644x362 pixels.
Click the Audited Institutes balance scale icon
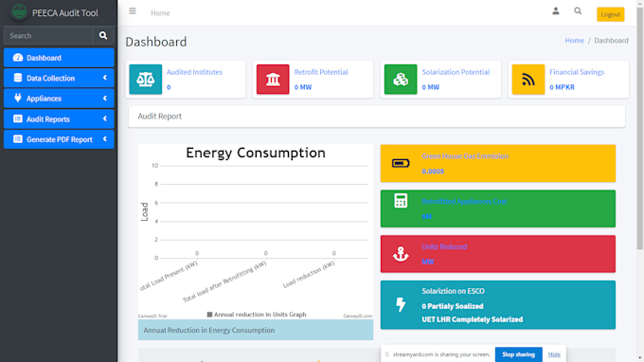146,80
